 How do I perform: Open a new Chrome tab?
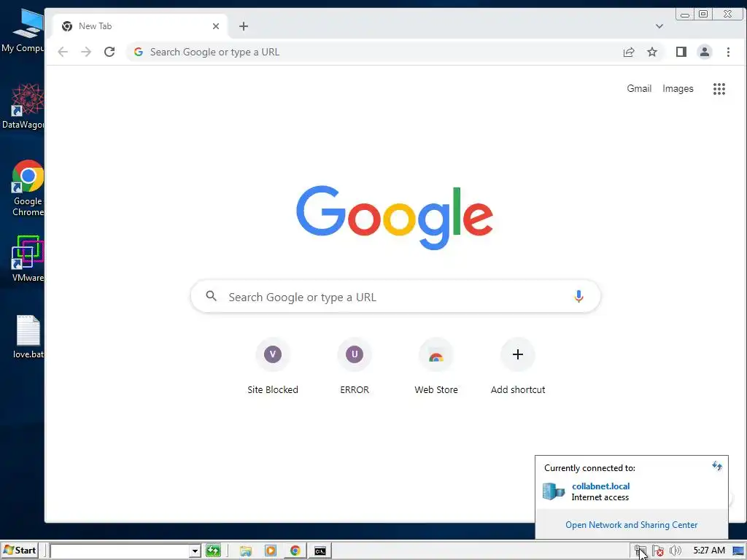click(244, 26)
